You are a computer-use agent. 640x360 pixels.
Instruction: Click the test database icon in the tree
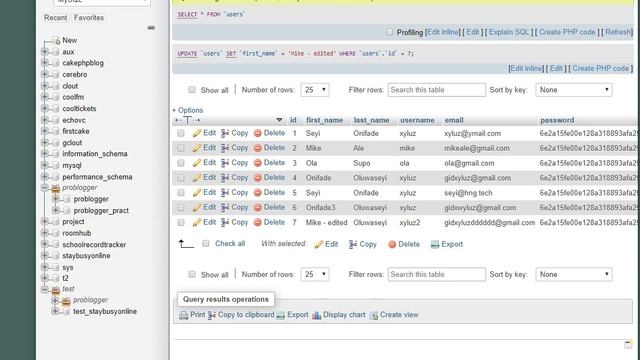56,289
